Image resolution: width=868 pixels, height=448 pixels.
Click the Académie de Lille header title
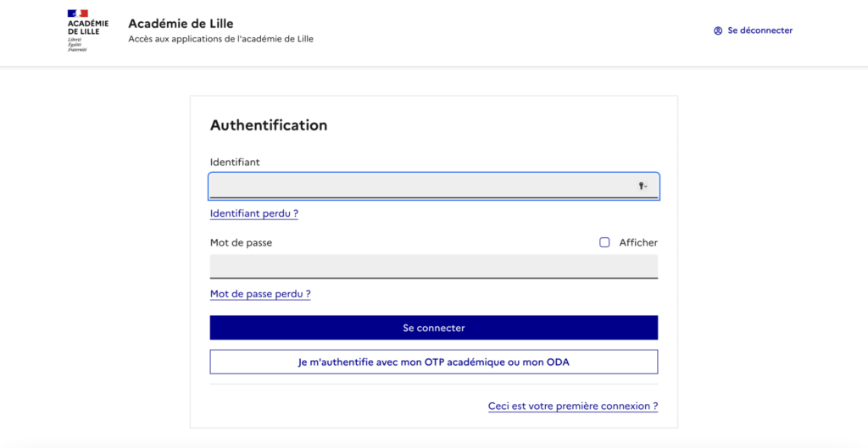pyautogui.click(x=181, y=23)
